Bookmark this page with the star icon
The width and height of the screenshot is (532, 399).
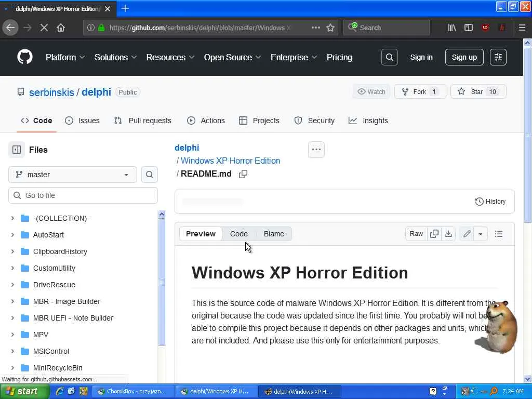click(x=330, y=28)
